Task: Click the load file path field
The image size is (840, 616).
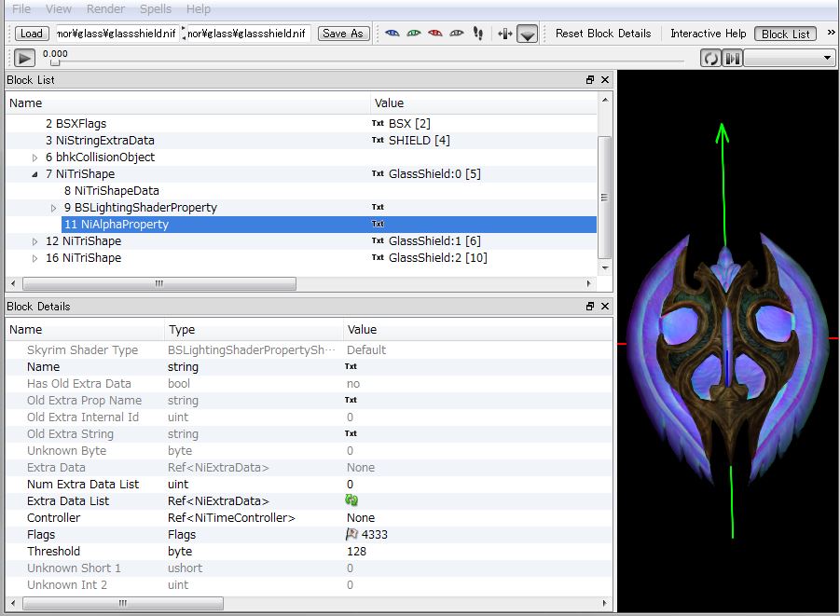Action: 117,34
